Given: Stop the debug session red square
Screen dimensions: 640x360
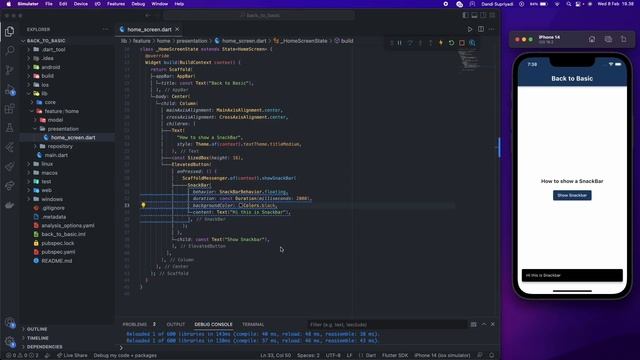Looking at the screenshot, I should [x=462, y=43].
